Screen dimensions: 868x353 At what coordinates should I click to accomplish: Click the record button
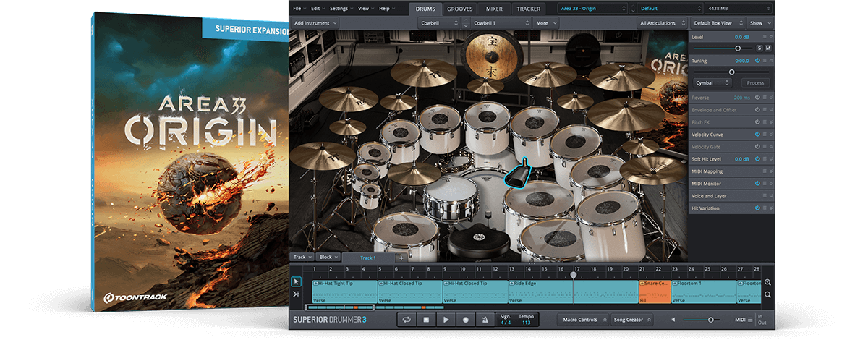[465, 320]
